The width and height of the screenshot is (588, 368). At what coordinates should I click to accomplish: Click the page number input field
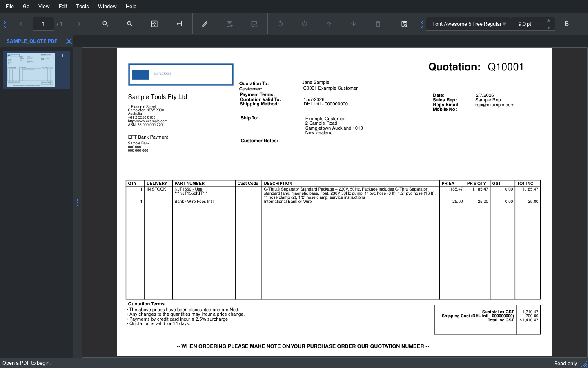point(43,24)
